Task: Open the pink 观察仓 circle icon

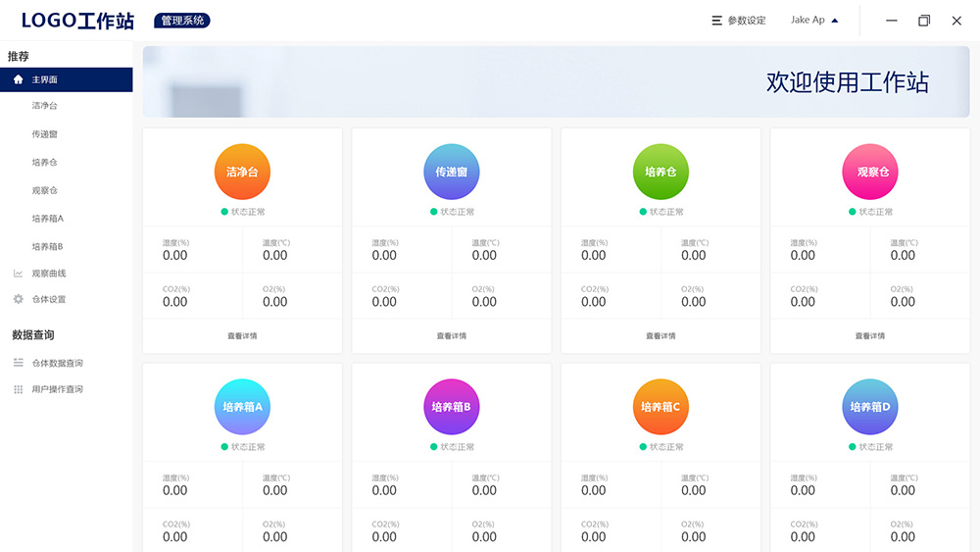Action: click(870, 172)
